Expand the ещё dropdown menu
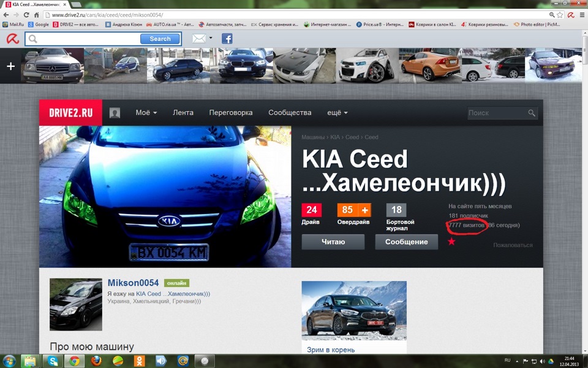The image size is (588, 368). (x=337, y=113)
